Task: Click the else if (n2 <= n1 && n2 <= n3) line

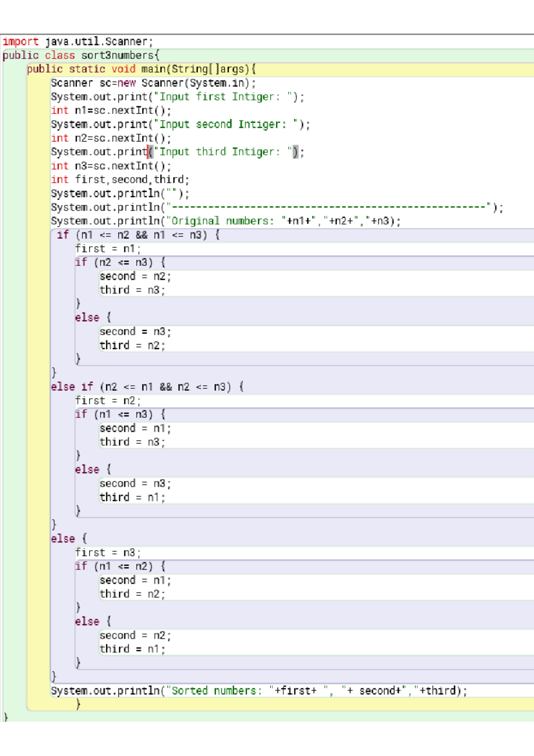Action: [x=147, y=387]
